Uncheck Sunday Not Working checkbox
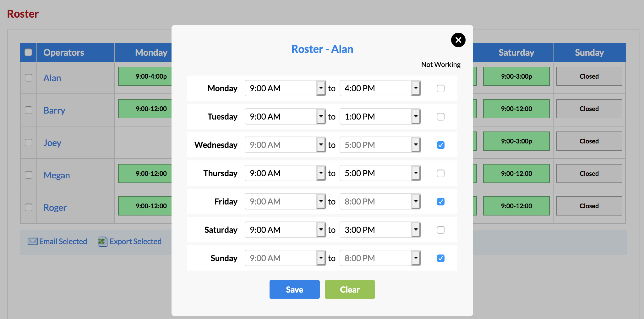This screenshot has width=644, height=319. pos(441,258)
